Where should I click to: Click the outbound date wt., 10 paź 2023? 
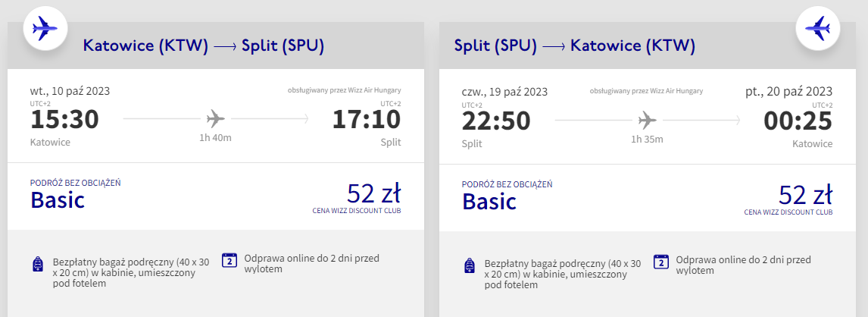pos(70,91)
